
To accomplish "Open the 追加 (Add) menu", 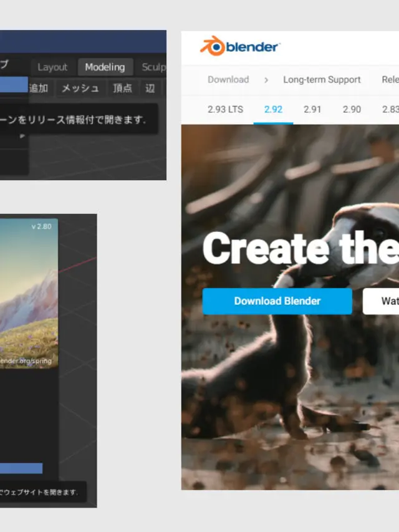I will coord(38,88).
